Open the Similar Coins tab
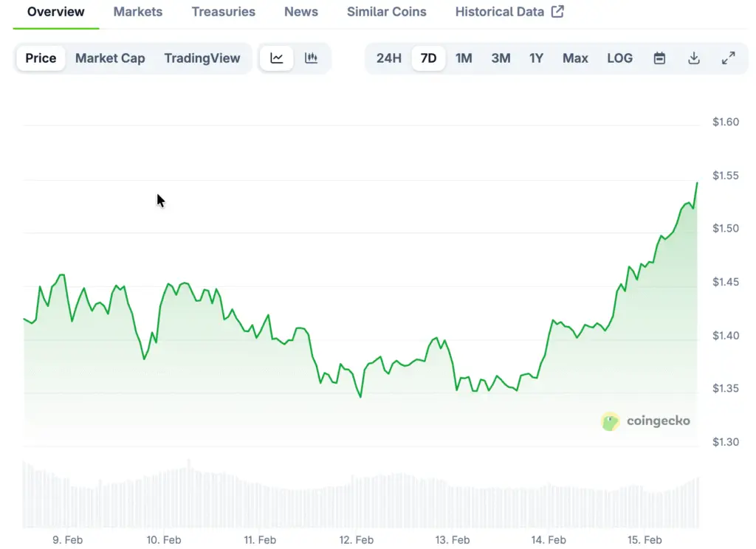The image size is (756, 549). (386, 12)
